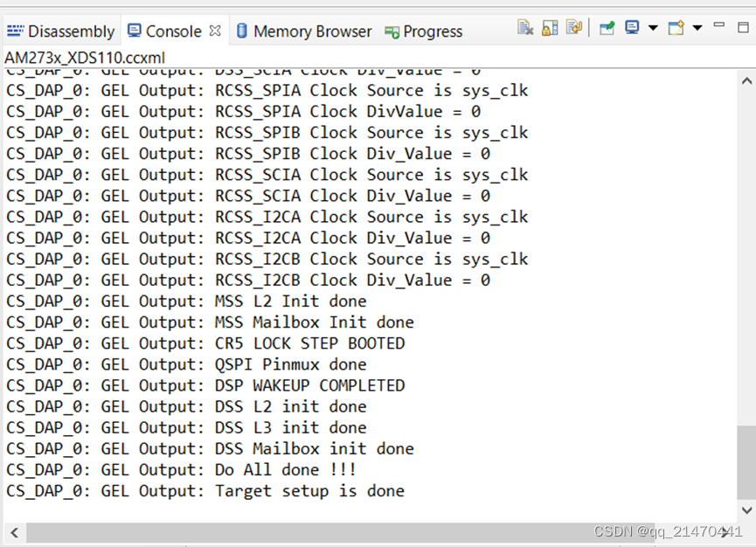Toggle scroll lock on console output
Image resolution: width=756 pixels, height=547 pixels.
point(549,27)
